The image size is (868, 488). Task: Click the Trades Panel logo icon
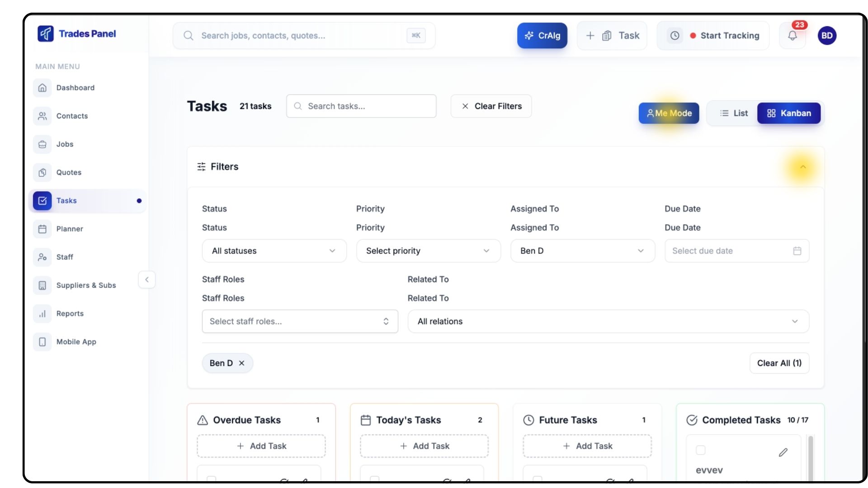pyautogui.click(x=45, y=34)
